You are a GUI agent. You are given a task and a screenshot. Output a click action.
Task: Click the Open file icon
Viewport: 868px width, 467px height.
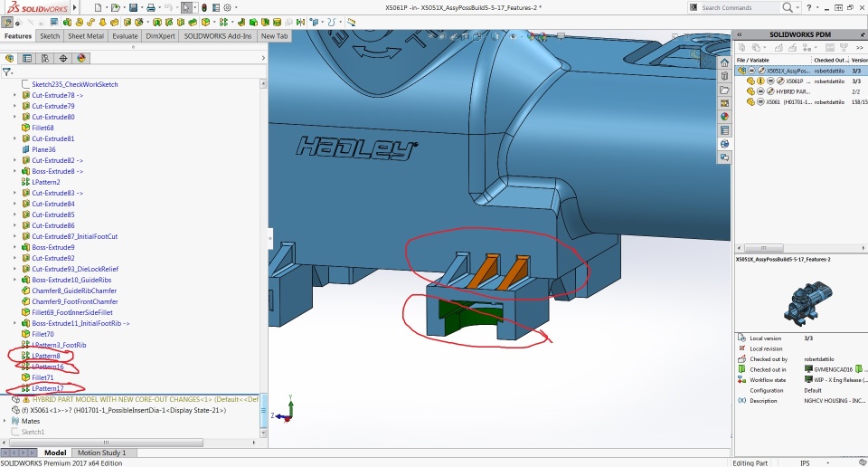[115, 8]
